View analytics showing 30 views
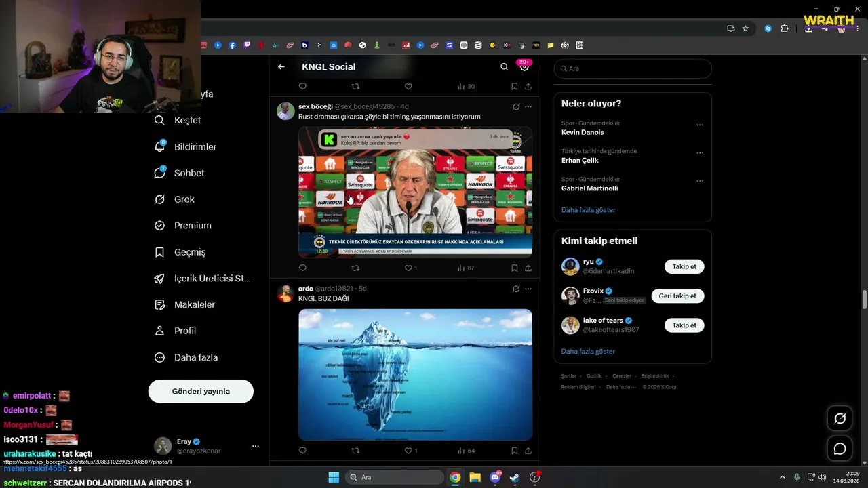 (x=466, y=87)
